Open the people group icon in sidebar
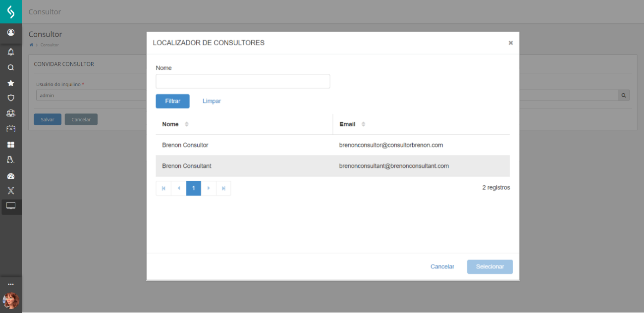Image resolution: width=644 pixels, height=313 pixels. pos(11,113)
